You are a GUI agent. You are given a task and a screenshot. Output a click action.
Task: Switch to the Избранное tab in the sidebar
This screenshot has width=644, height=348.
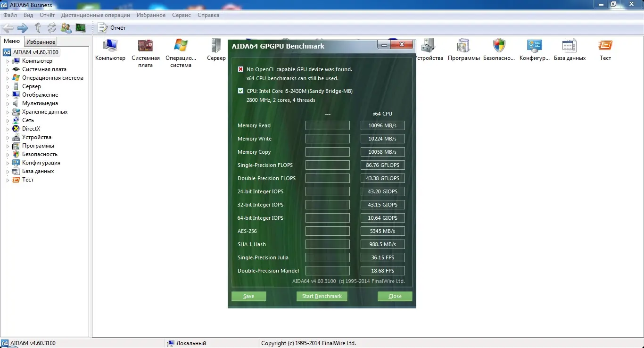(x=41, y=42)
